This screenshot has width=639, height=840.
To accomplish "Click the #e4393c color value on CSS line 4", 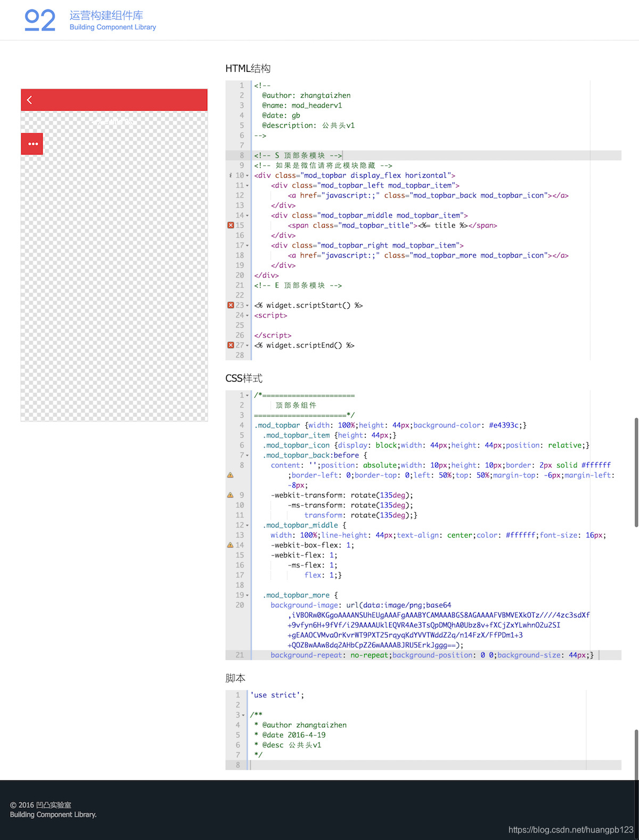I will point(505,425).
